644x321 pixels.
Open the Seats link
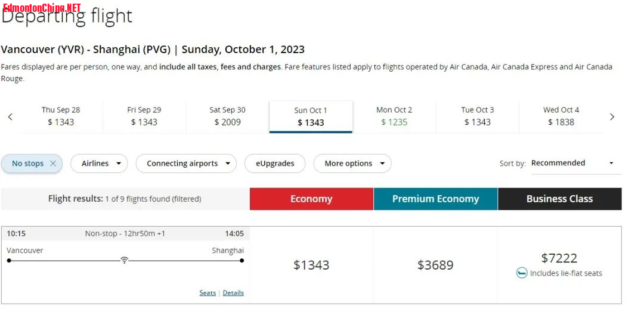point(208,292)
